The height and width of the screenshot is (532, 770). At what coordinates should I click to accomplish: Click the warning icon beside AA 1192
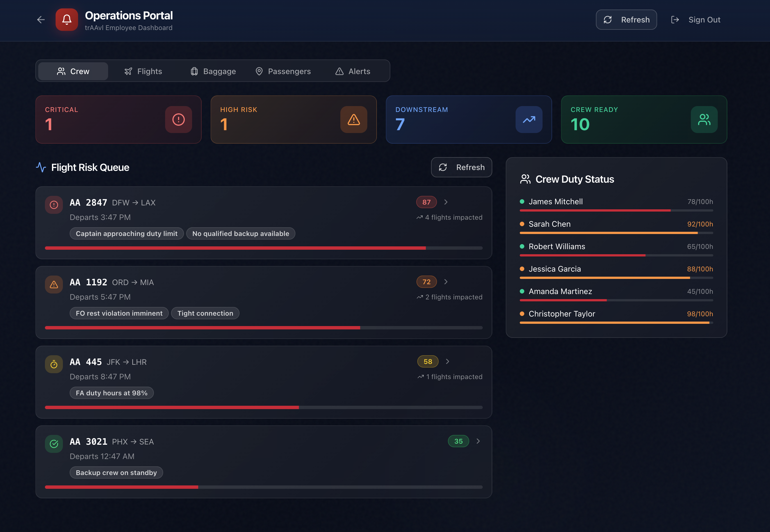click(54, 285)
